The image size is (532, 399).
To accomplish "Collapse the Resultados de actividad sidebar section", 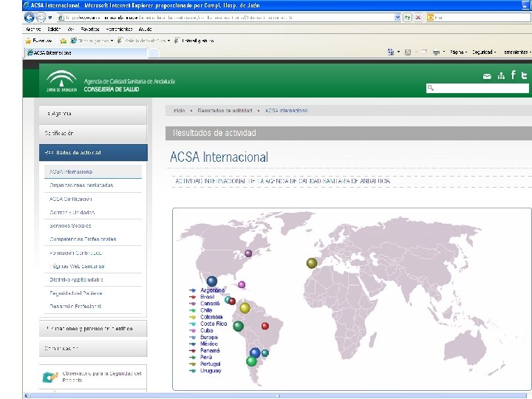I will pyautogui.click(x=93, y=153).
